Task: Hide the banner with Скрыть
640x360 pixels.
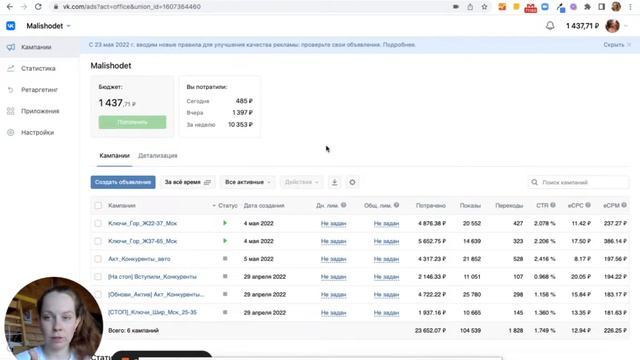Action: (x=613, y=44)
